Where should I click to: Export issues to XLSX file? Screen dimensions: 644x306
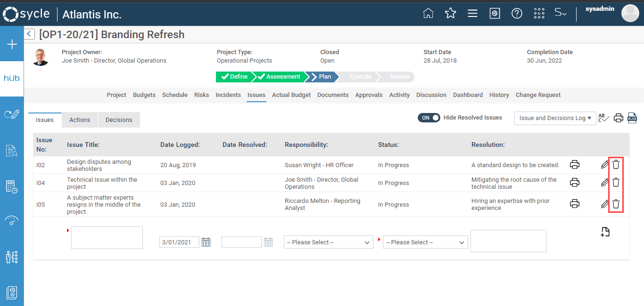(632, 118)
